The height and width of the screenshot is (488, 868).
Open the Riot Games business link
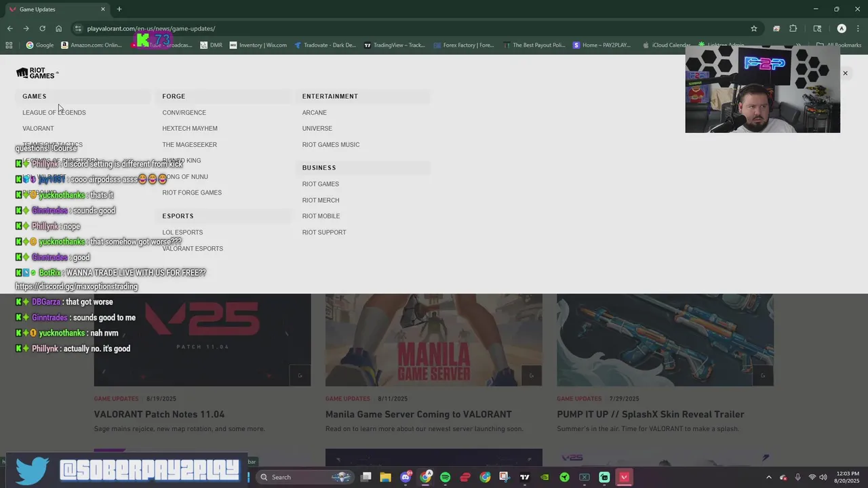click(321, 184)
